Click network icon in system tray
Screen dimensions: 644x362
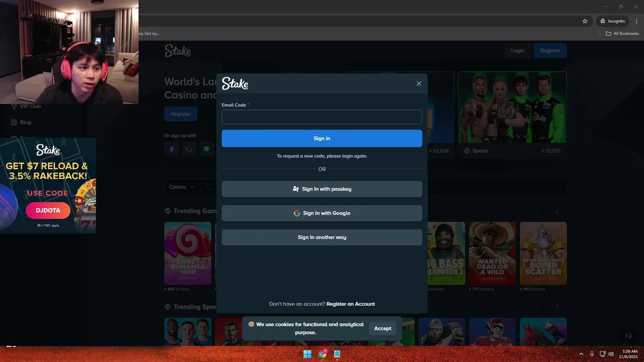pyautogui.click(x=602, y=354)
